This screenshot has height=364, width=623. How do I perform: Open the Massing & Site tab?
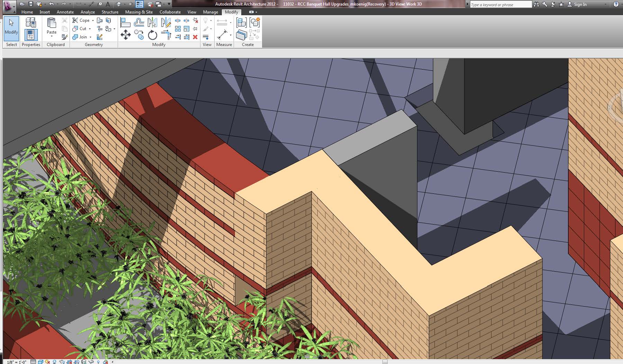coord(139,12)
